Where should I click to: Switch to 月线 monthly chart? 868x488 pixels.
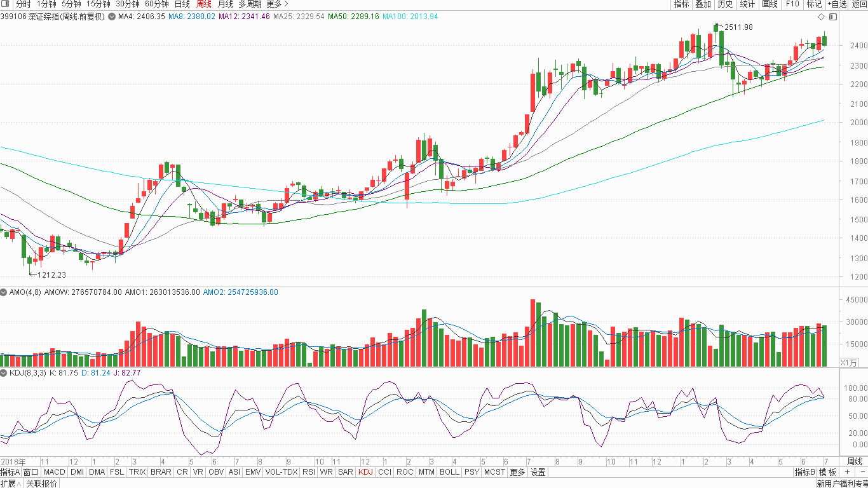coord(226,4)
